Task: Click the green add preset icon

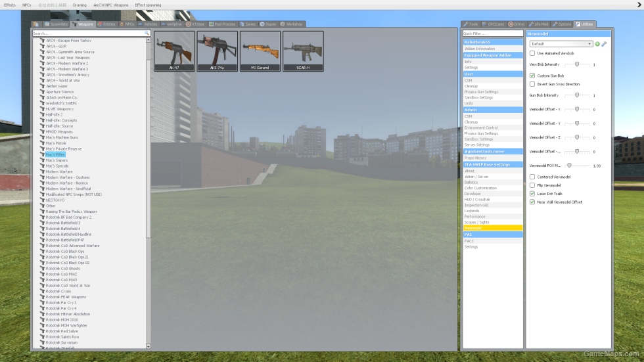Action: 597,44
